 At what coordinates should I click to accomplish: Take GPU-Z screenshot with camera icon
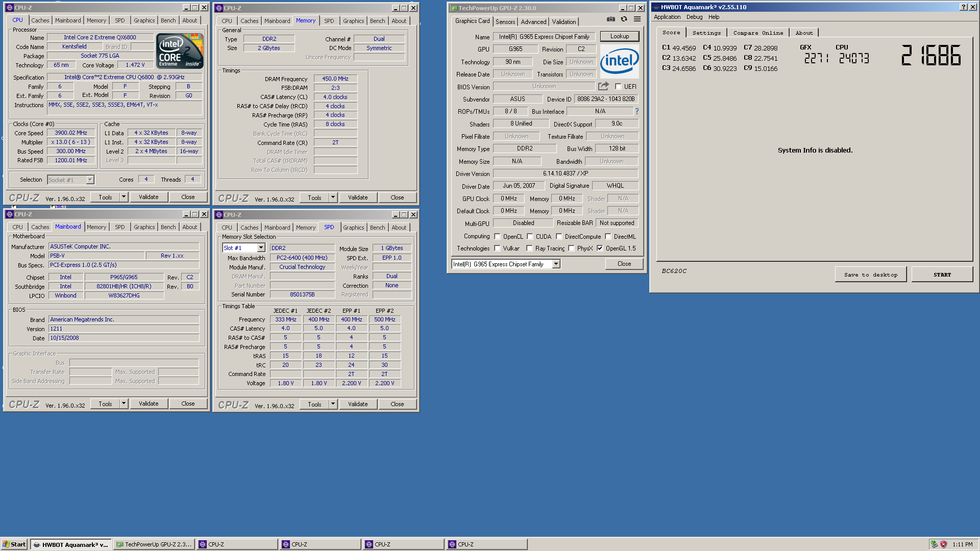coord(611,19)
